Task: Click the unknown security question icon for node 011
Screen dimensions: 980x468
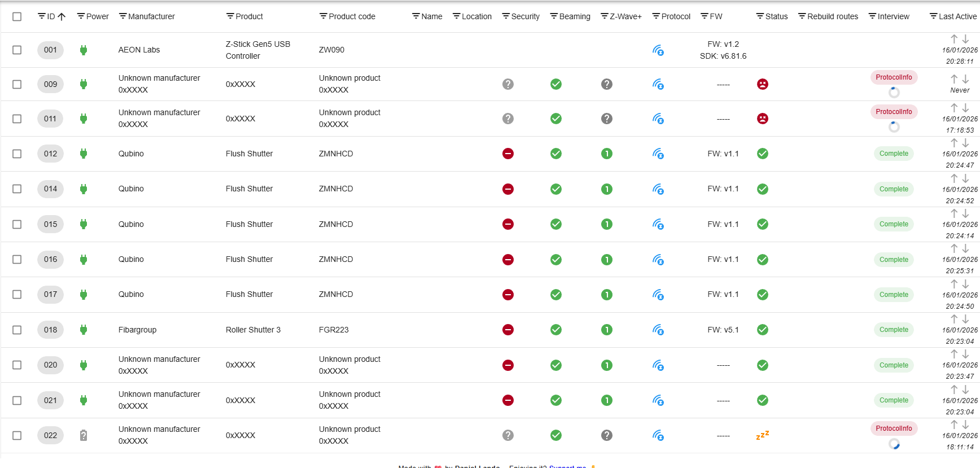Action: pyautogui.click(x=508, y=119)
